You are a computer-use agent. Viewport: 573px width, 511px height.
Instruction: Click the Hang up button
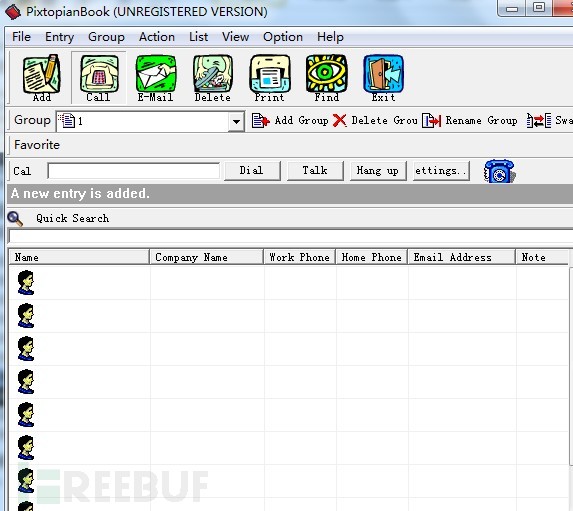click(378, 171)
